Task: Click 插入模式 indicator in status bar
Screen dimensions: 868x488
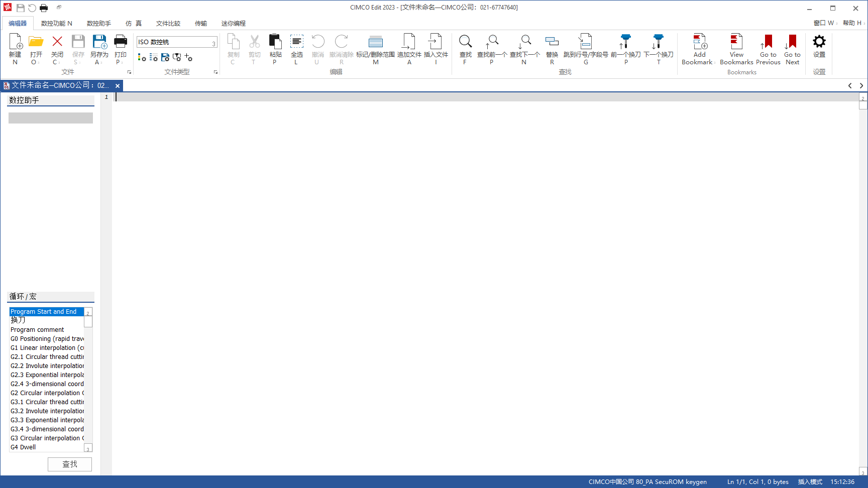Action: coord(810,482)
